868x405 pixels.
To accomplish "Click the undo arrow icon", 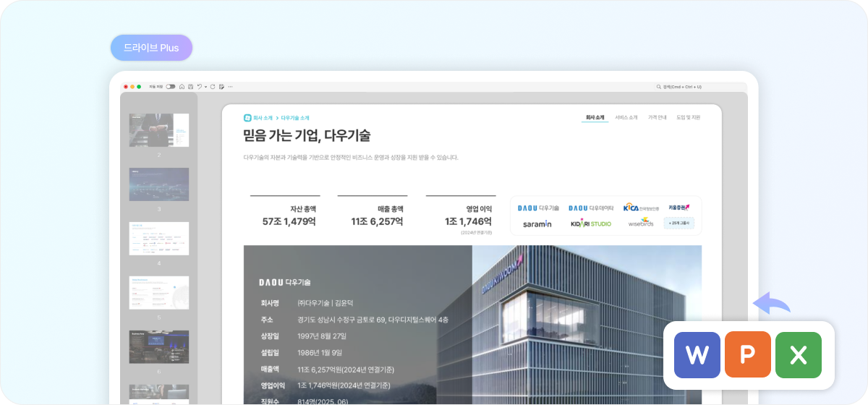I will (200, 87).
